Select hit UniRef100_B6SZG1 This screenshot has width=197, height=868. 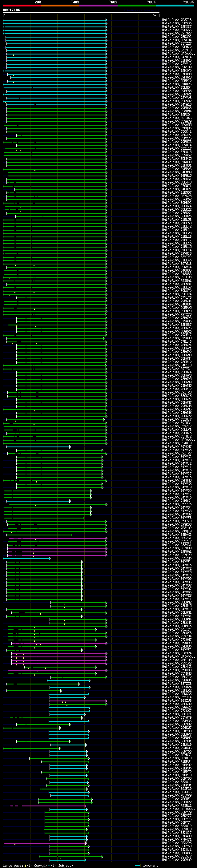[177, 538]
